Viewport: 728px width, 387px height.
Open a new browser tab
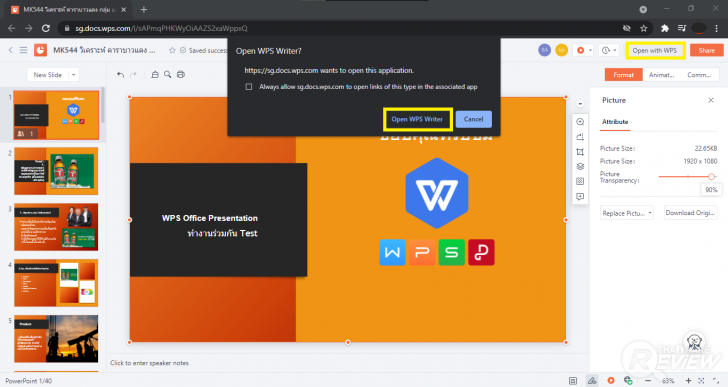(x=143, y=9)
